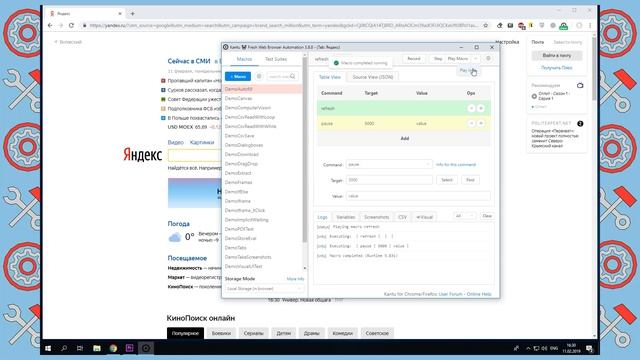Open Windows Start menu
The image size is (640, 360).
pos(48,348)
